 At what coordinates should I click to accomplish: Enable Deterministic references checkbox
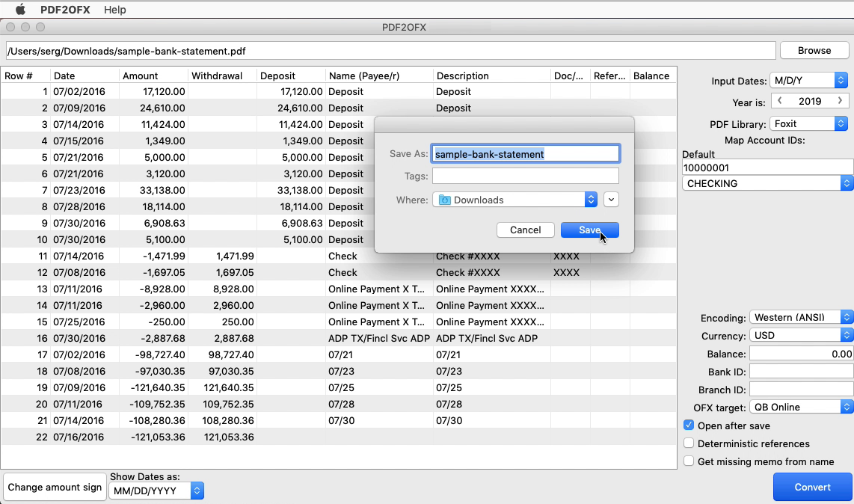click(689, 443)
